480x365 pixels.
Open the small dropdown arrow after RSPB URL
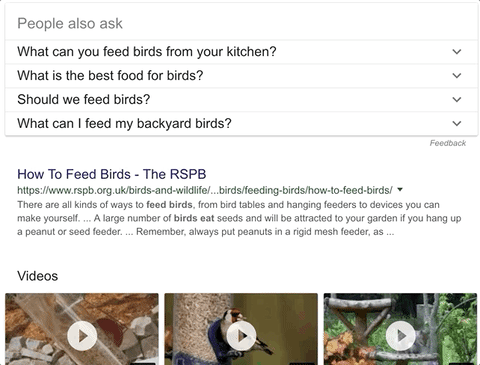pos(400,190)
